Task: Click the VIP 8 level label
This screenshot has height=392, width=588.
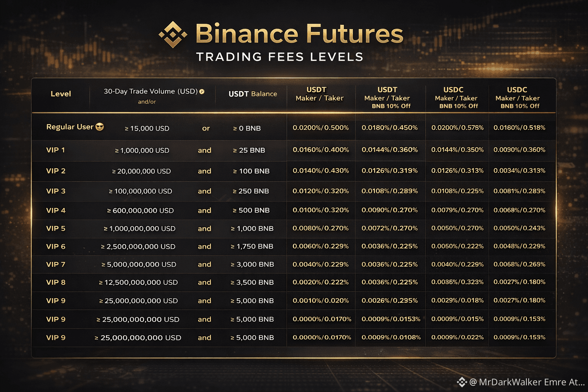Action: [x=56, y=283]
